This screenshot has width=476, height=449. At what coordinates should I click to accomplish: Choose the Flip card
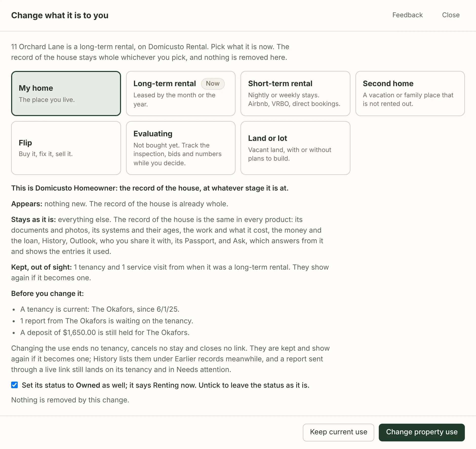(66, 148)
